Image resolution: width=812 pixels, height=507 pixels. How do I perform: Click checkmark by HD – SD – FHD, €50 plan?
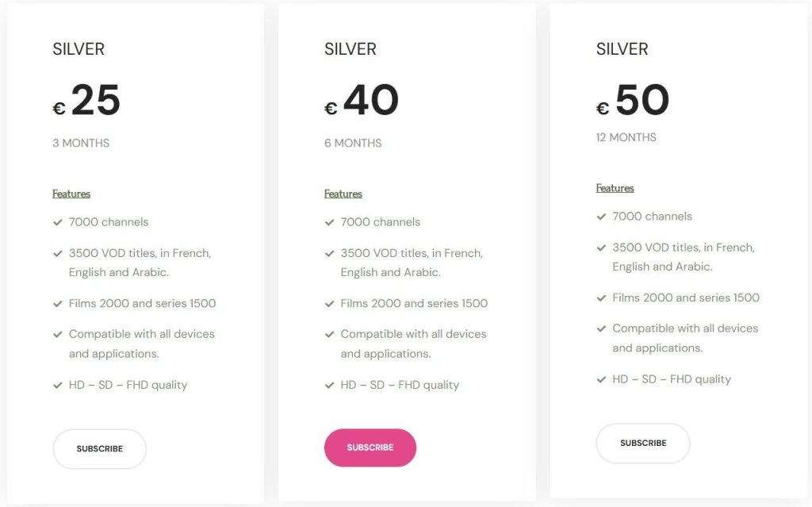tap(602, 380)
